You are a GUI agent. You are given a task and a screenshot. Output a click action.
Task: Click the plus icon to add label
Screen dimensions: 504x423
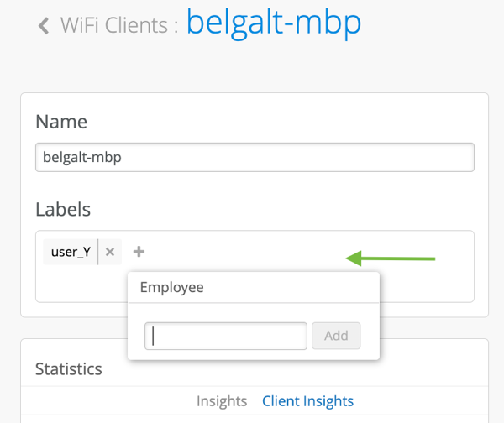point(139,251)
